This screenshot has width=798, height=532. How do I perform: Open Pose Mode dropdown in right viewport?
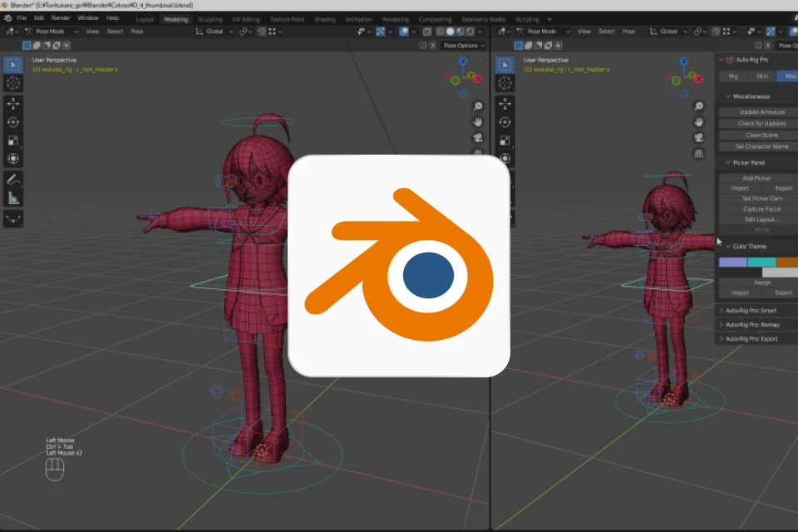[x=543, y=32]
